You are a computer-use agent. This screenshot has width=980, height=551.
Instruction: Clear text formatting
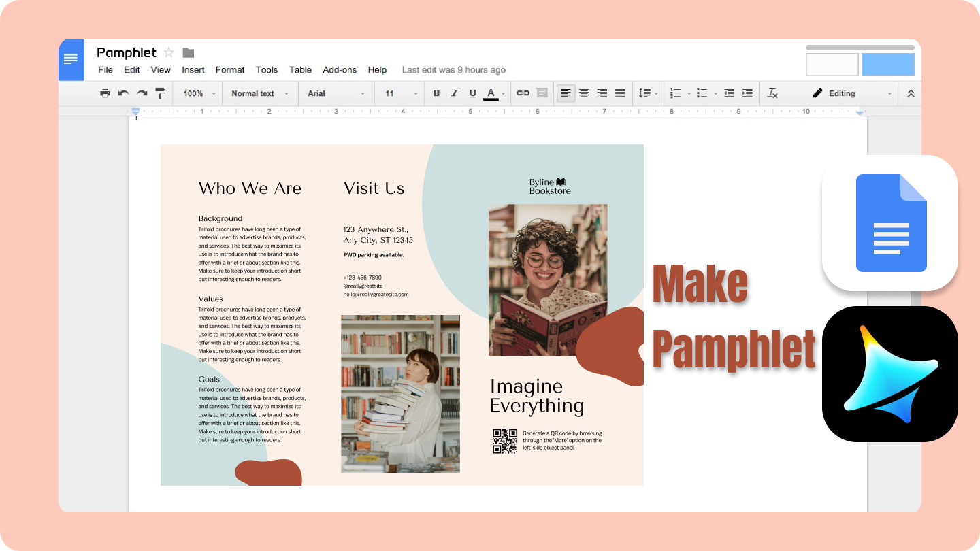(773, 93)
